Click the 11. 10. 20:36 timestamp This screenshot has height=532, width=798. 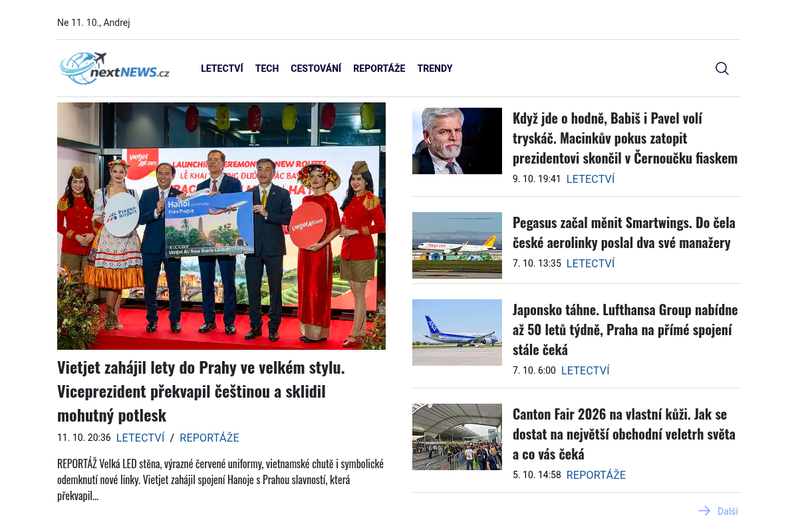(84, 438)
